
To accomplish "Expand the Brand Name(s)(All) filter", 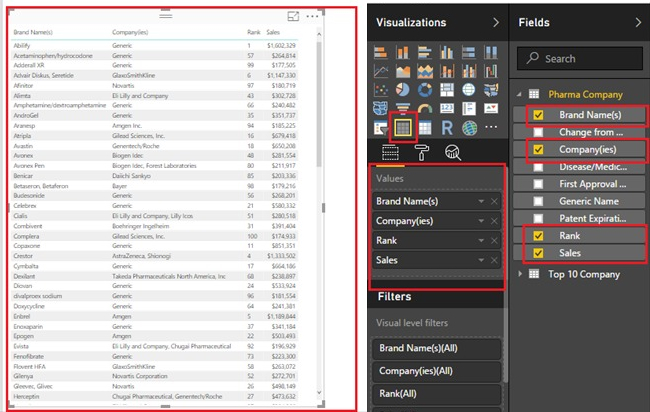I will (437, 348).
